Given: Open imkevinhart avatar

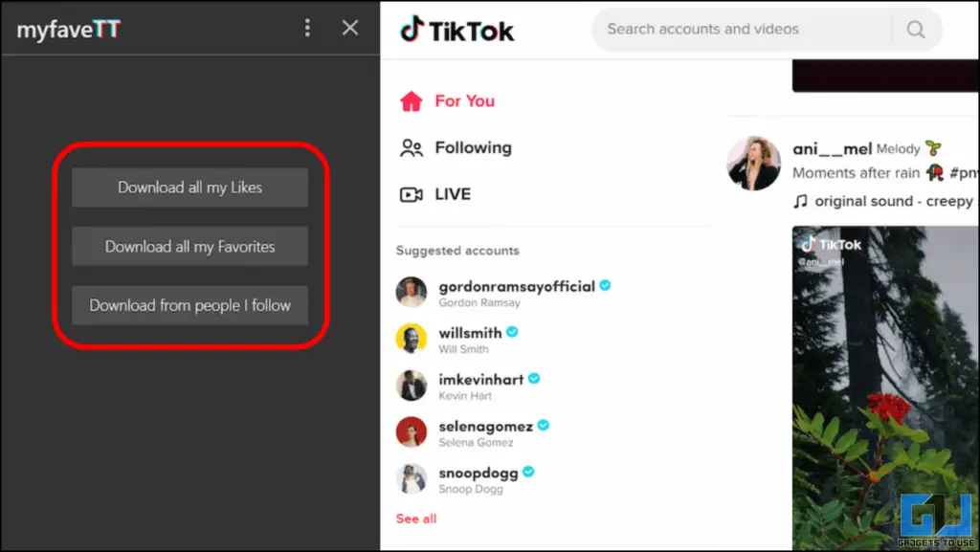Looking at the screenshot, I should pos(412,386).
